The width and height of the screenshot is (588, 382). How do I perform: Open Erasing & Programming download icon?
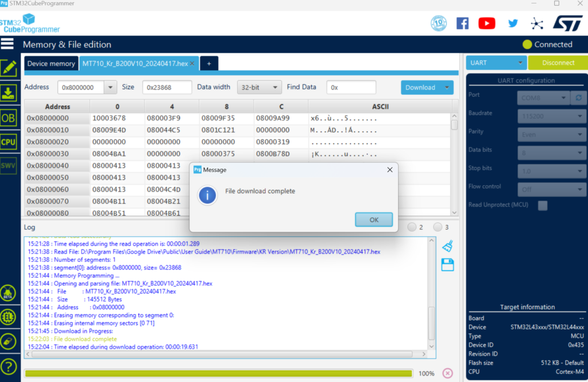point(8,93)
